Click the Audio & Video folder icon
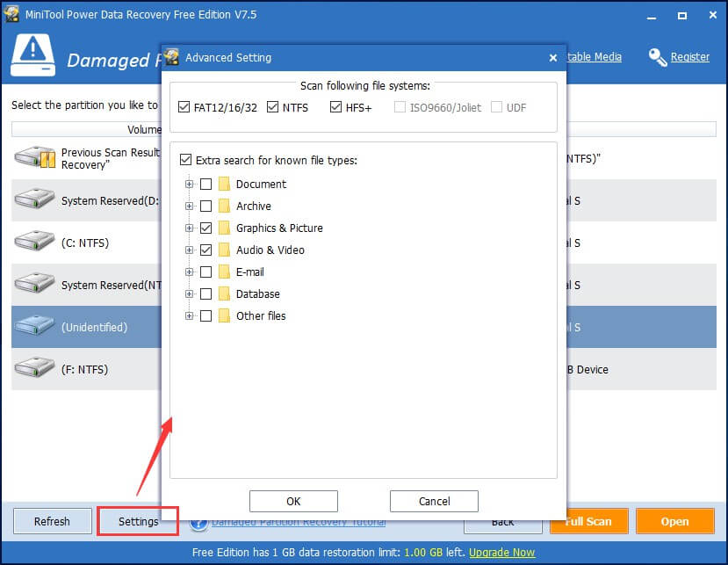Screen dimensions: 728x565 pos(224,250)
